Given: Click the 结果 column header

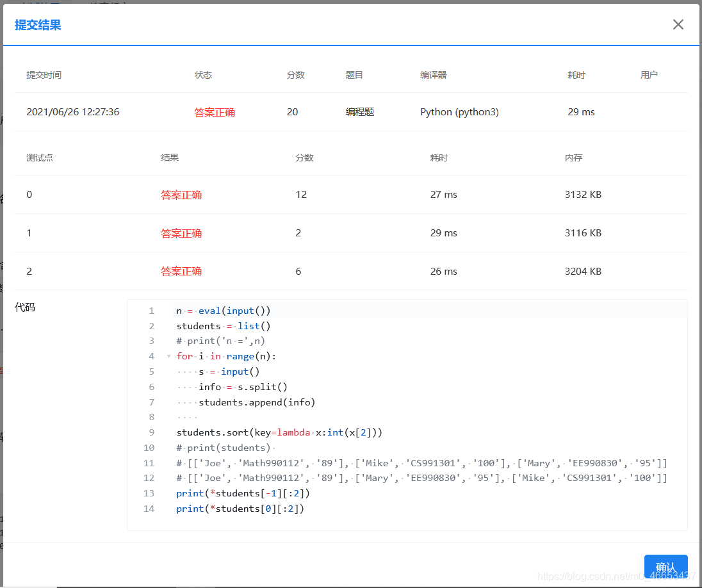Looking at the screenshot, I should [x=170, y=158].
